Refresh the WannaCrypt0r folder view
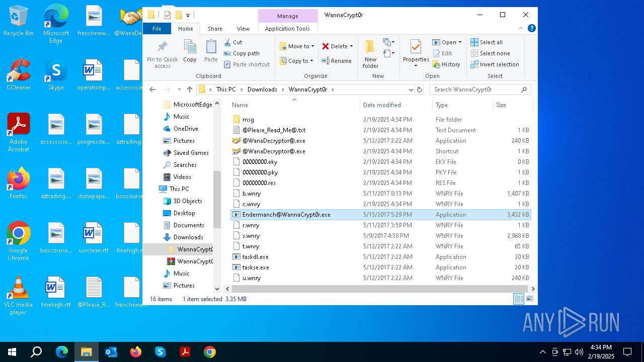This screenshot has height=362, width=644. 420,89
